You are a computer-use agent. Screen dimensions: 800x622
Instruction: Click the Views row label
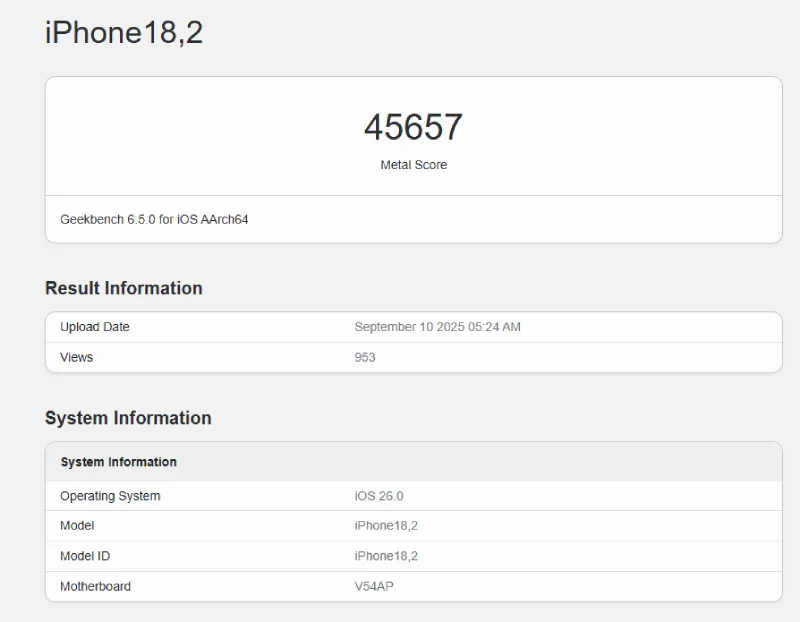(77, 357)
